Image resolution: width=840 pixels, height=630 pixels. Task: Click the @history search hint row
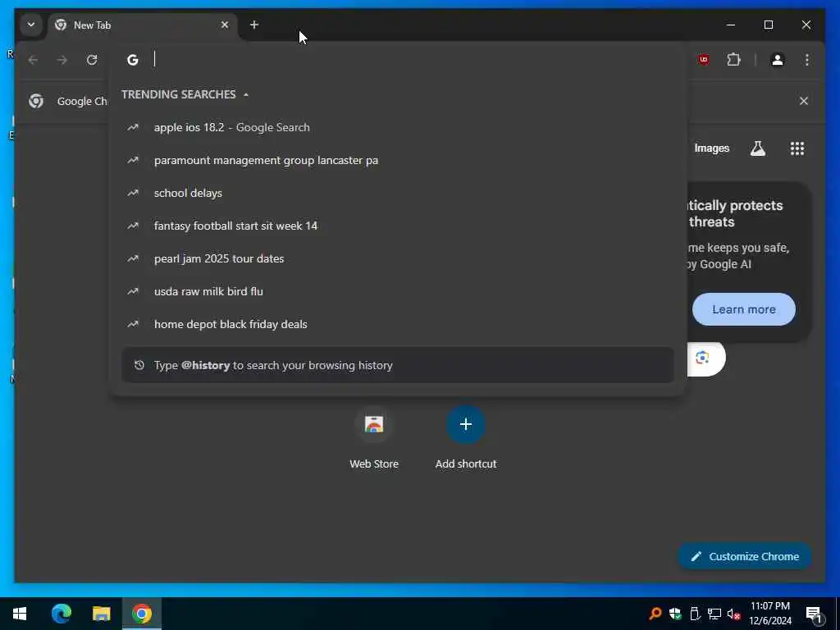[398, 365]
